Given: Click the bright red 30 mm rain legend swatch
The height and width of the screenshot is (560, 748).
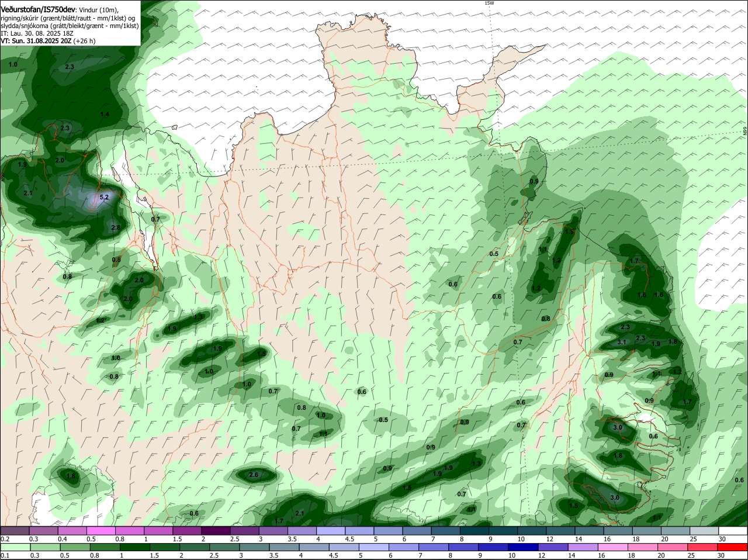Looking at the screenshot, I should [733, 547].
